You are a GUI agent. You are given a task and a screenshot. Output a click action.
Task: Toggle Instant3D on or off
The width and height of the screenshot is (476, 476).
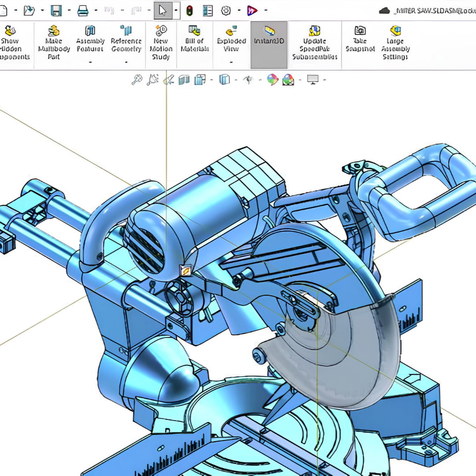click(x=269, y=45)
